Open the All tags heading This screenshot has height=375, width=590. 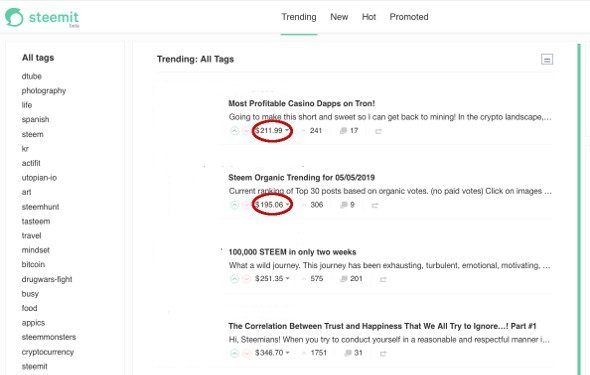(x=38, y=58)
